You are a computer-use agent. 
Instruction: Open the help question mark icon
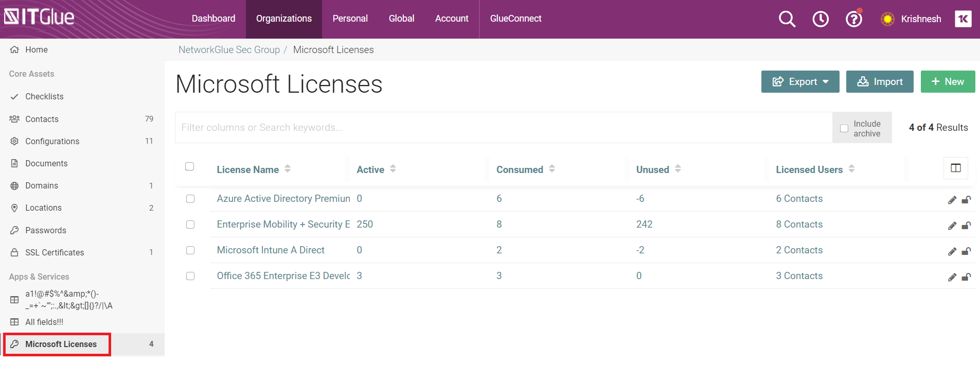pos(854,19)
